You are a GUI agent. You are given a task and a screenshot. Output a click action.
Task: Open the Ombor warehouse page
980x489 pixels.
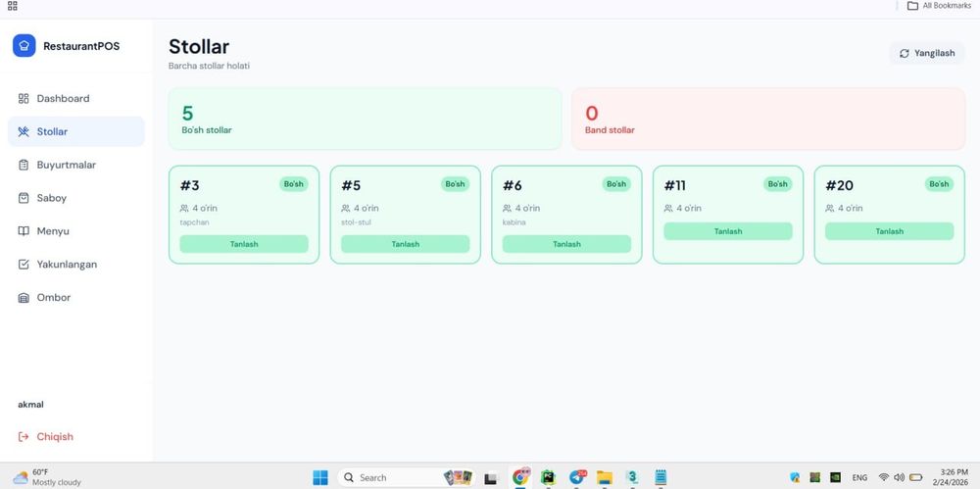76,297
